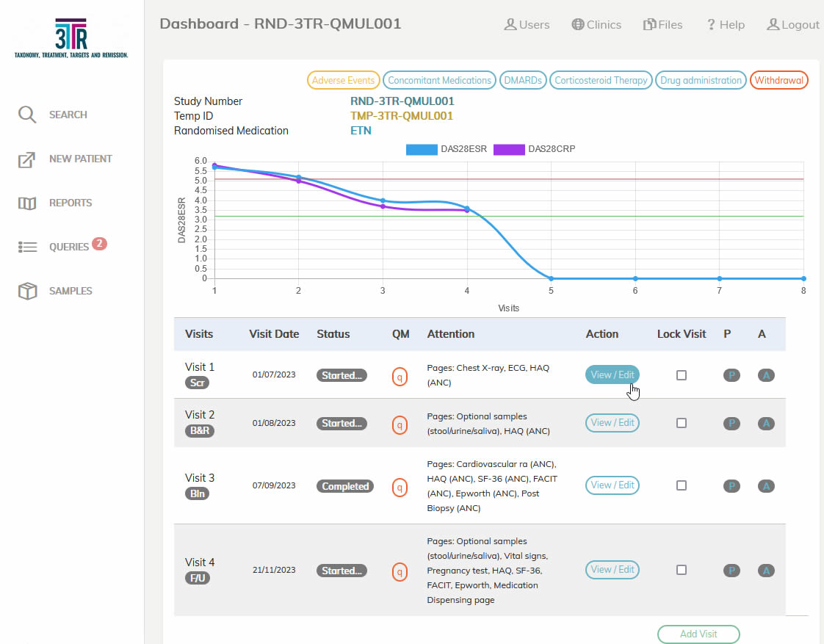The height and width of the screenshot is (644, 824).
Task: Click the Started status of Visit 4
Action: click(341, 571)
